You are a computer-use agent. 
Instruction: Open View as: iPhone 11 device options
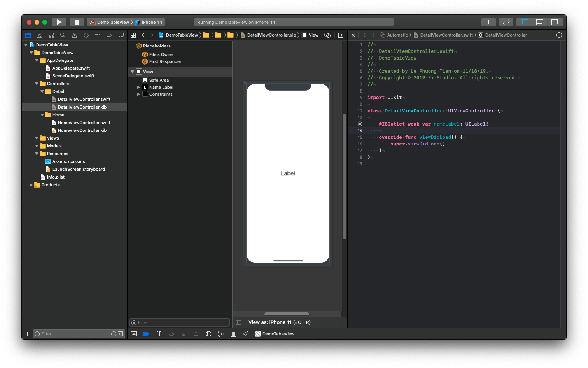279,322
